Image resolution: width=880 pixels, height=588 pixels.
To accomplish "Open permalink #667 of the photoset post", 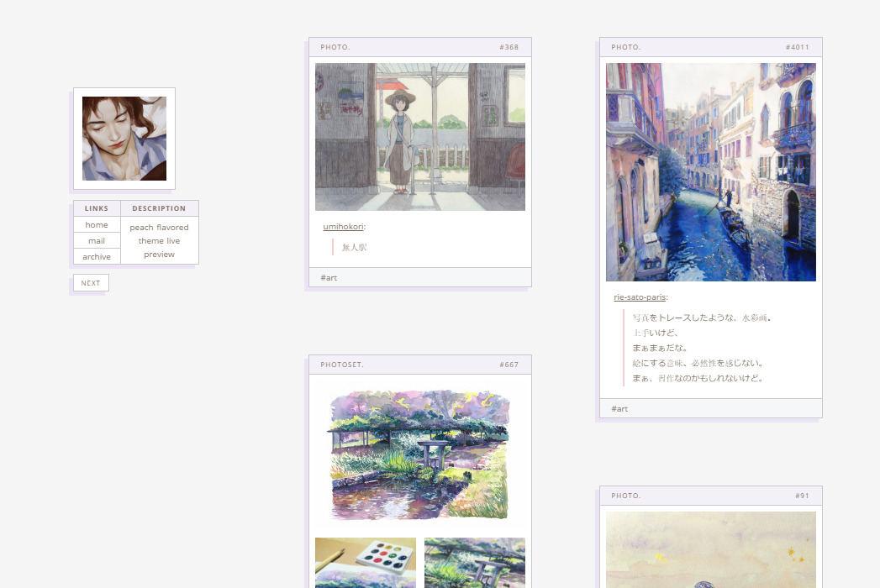I will click(509, 365).
